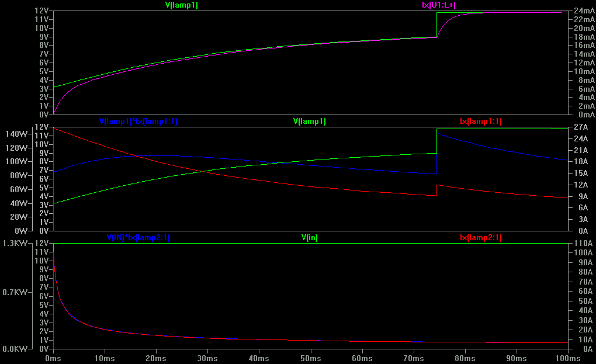596x364 pixels.
Task: Click the 50ms time axis label
Action: (310, 358)
